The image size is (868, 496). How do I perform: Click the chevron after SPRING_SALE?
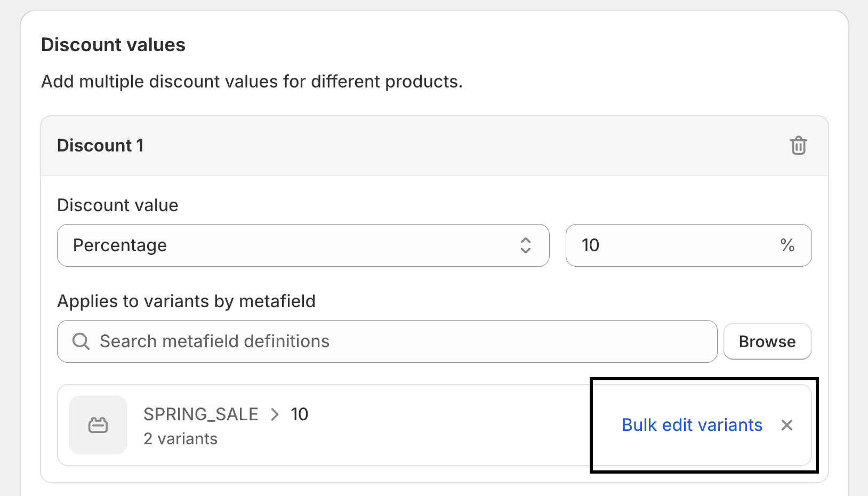point(275,414)
